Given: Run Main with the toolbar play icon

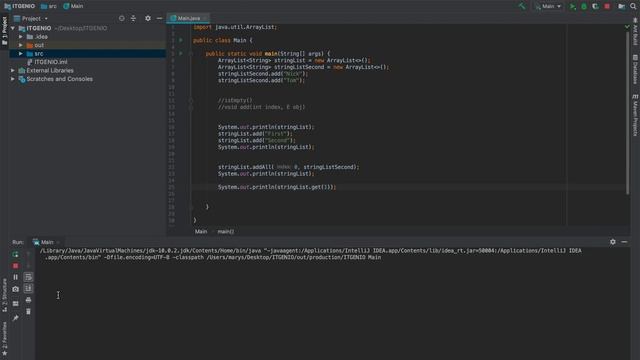Looking at the screenshot, I should (x=572, y=6).
